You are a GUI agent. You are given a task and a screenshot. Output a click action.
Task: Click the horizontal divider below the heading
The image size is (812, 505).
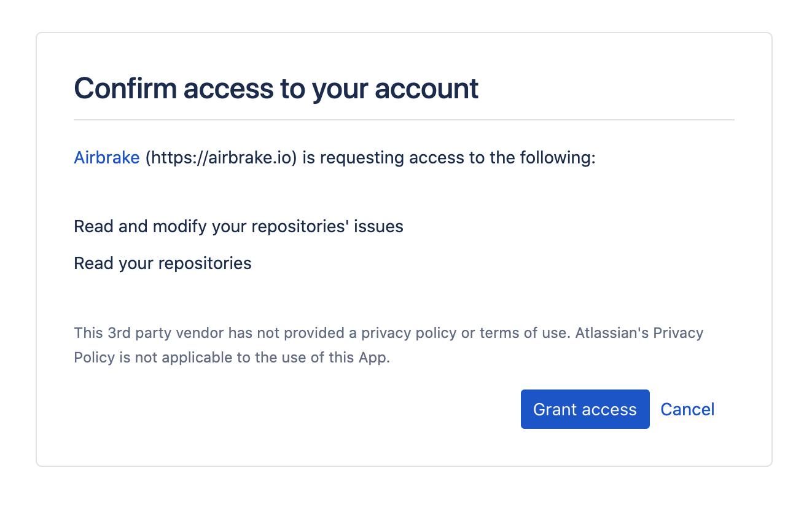pyautogui.click(x=404, y=120)
